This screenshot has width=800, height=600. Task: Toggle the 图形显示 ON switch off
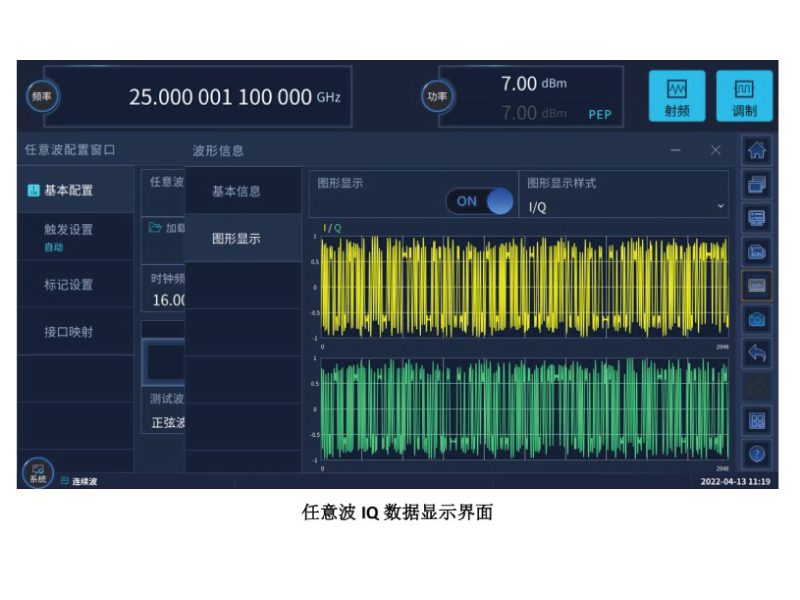(x=479, y=201)
